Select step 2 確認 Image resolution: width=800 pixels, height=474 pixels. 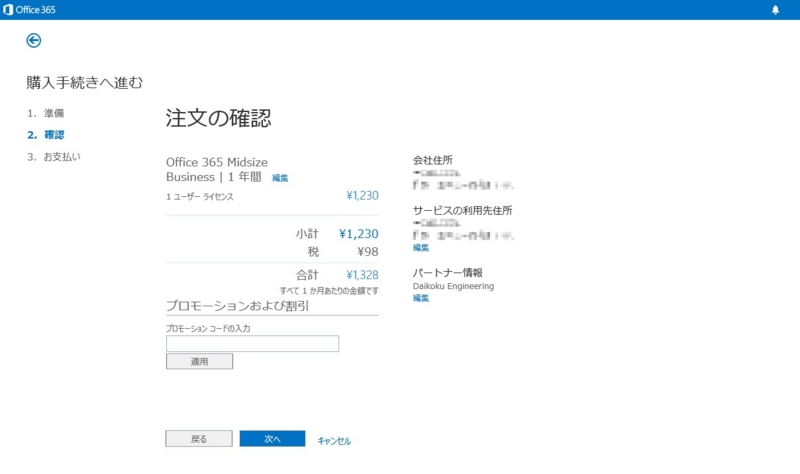(x=46, y=135)
